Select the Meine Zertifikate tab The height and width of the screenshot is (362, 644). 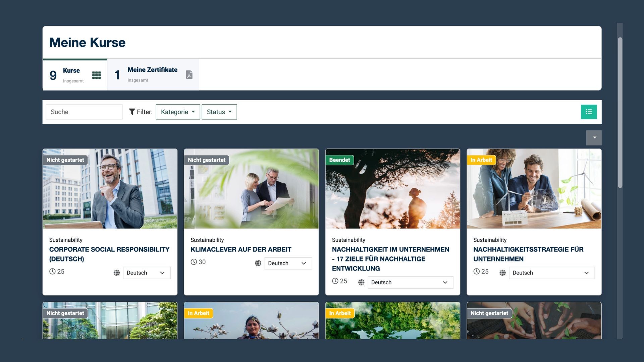pos(153,75)
